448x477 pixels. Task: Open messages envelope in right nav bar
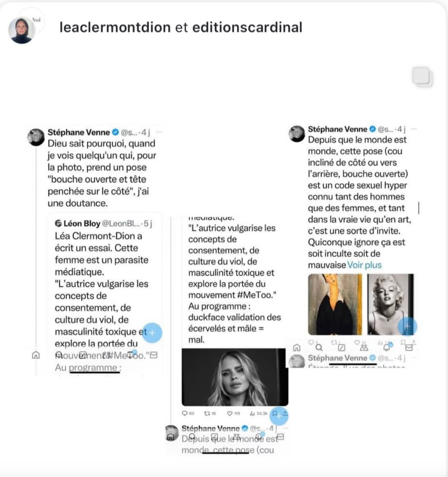[x=409, y=348]
